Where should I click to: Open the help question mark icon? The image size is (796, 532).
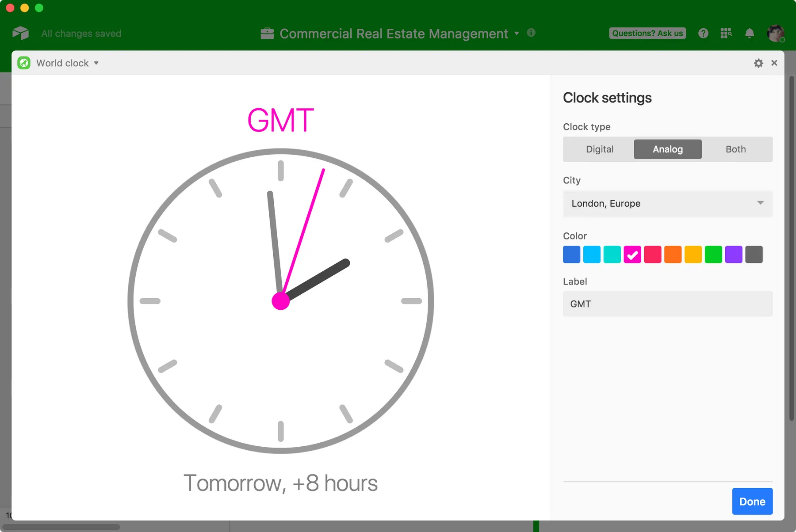pyautogui.click(x=703, y=33)
